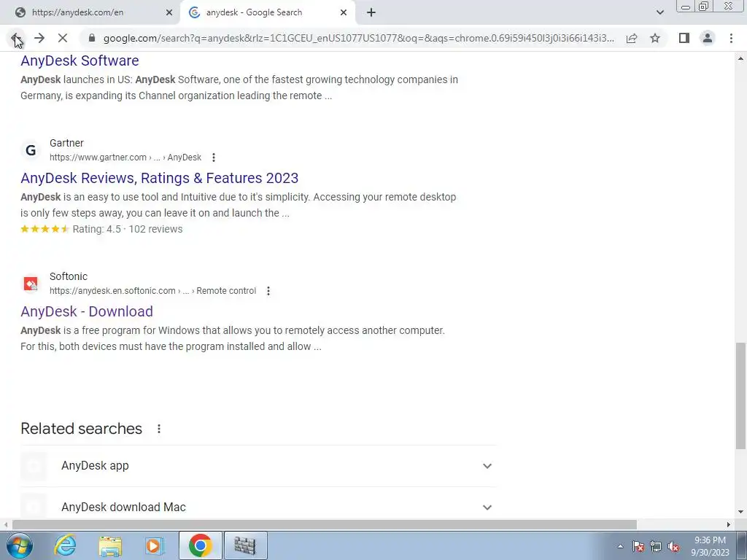747x560 pixels.
Task: Open AnyDesk Reviews, Ratings & Features 2023
Action: tap(160, 178)
